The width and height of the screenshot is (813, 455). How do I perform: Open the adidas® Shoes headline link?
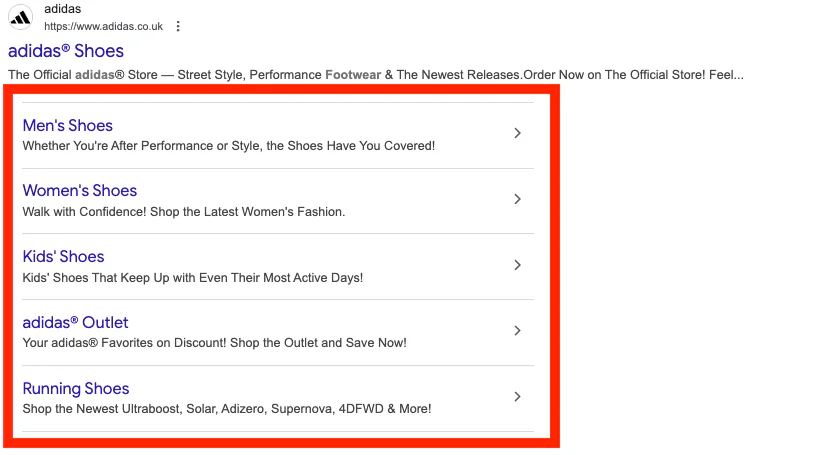point(66,51)
